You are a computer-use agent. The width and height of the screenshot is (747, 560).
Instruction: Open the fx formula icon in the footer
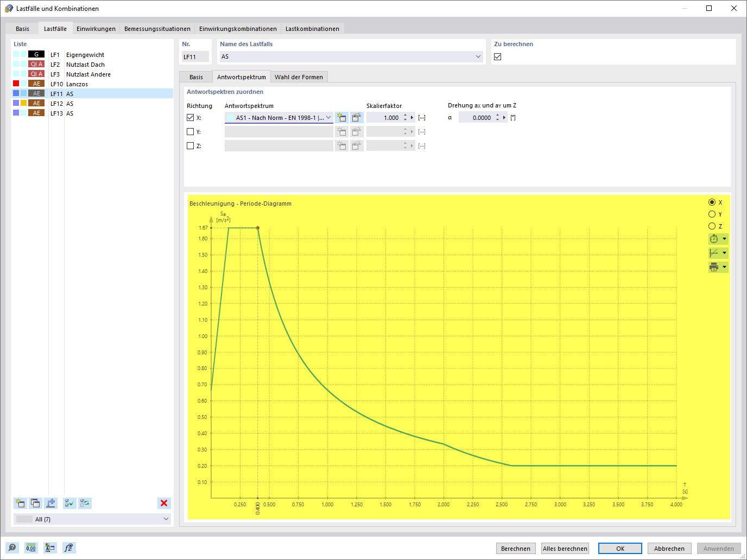pyautogui.click(x=68, y=548)
